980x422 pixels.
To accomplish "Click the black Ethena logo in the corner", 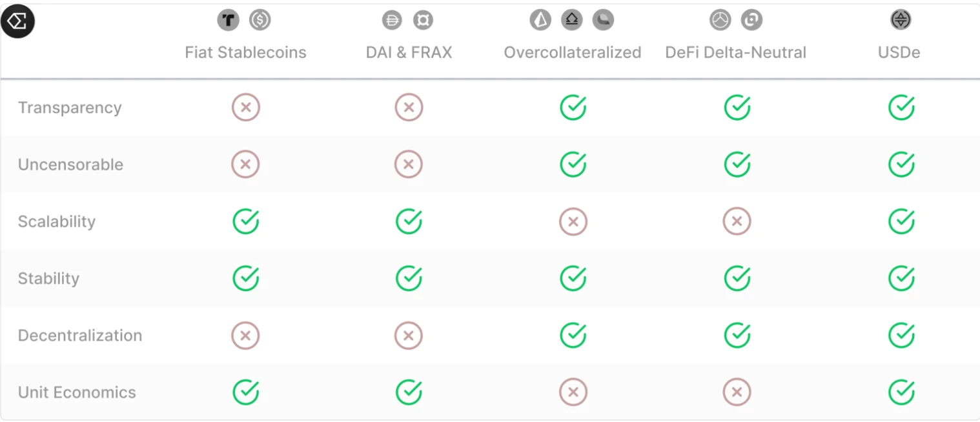I will coord(17,21).
